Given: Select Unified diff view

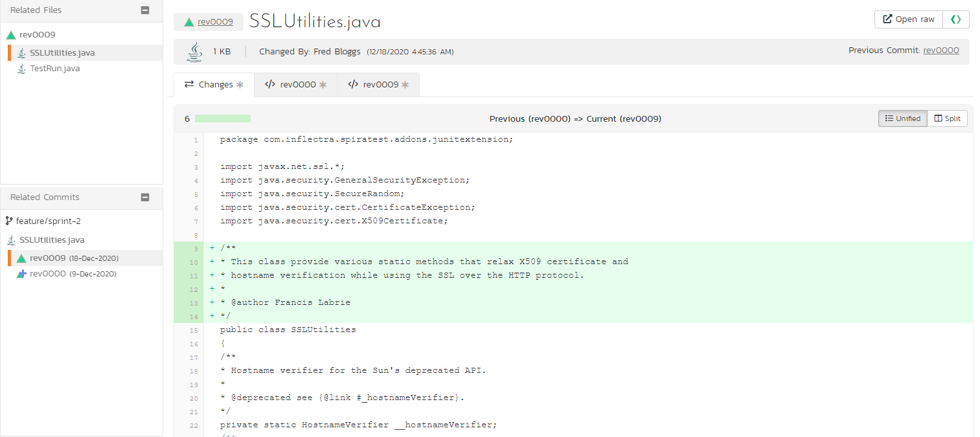Looking at the screenshot, I should [x=903, y=118].
